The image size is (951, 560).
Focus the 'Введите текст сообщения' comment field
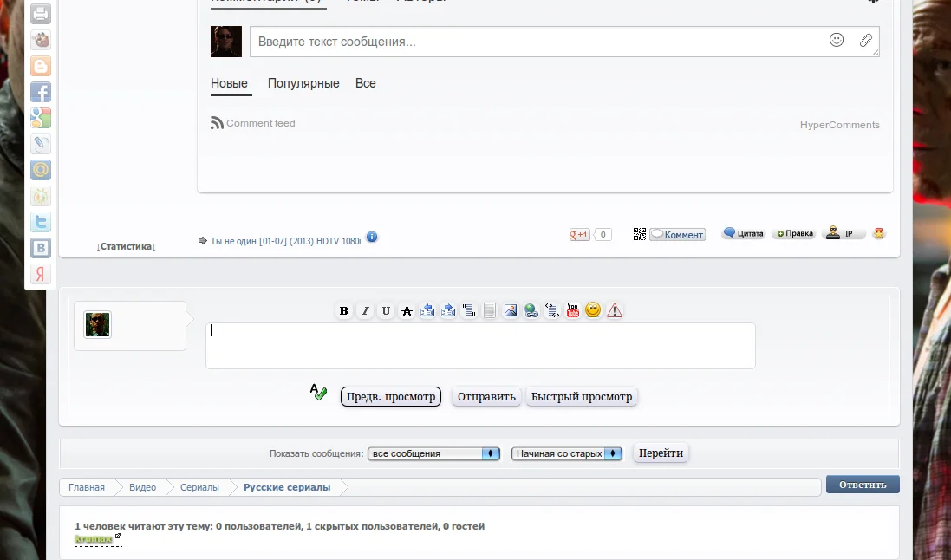[x=564, y=42]
